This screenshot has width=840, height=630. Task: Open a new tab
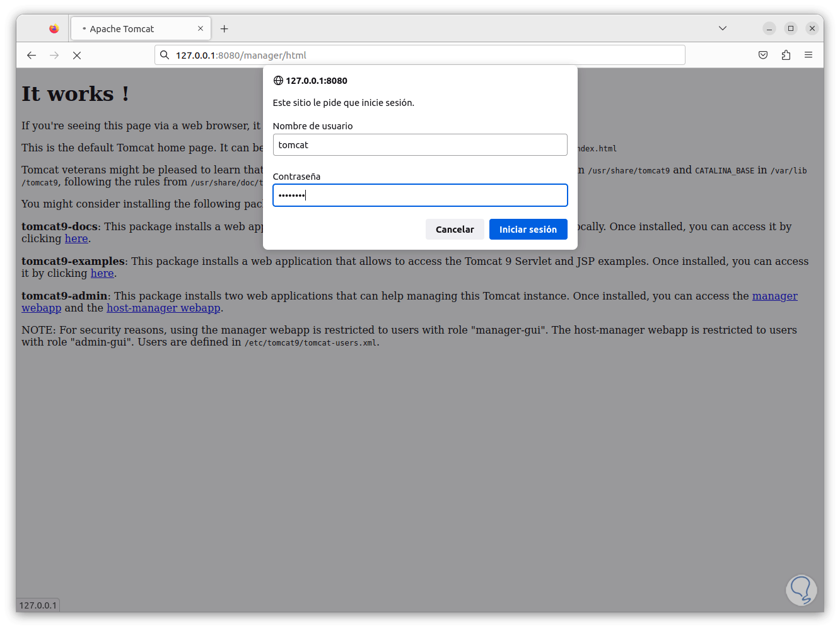coord(224,29)
